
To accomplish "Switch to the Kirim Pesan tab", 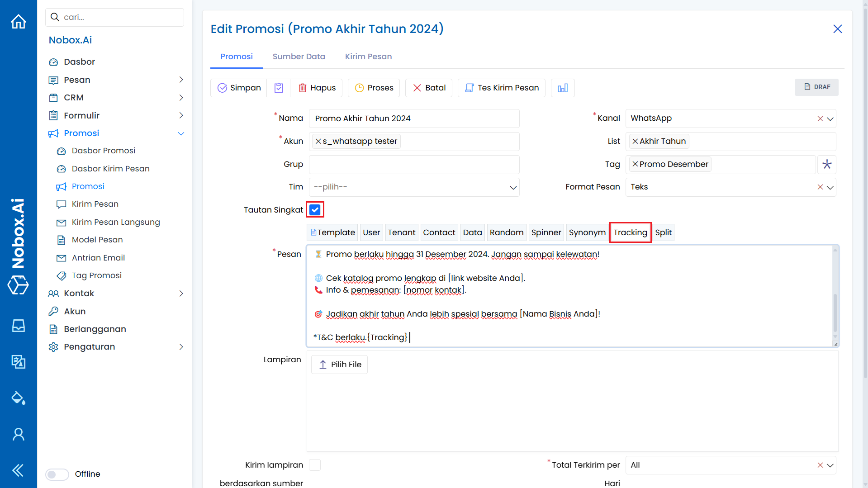I will (x=368, y=57).
